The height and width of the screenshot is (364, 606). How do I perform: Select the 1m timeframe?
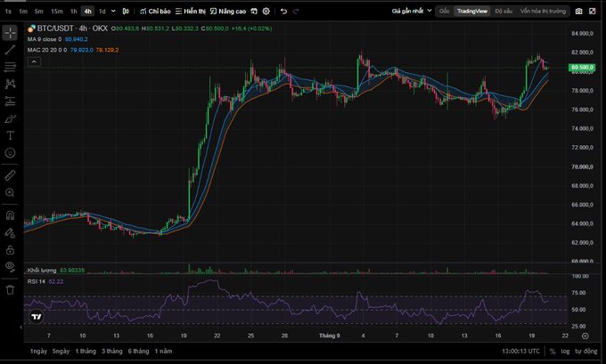[23, 12]
